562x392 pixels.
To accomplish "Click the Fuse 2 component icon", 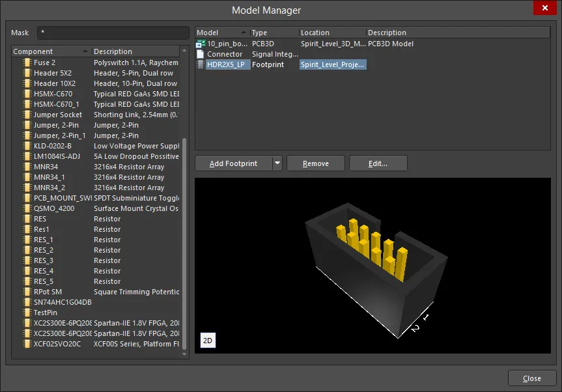I will click(x=26, y=63).
